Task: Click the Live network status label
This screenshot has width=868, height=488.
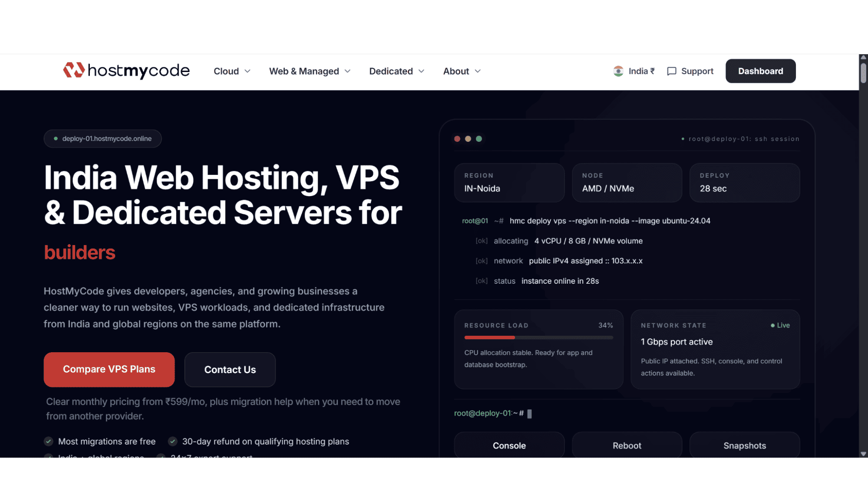Action: [783, 325]
